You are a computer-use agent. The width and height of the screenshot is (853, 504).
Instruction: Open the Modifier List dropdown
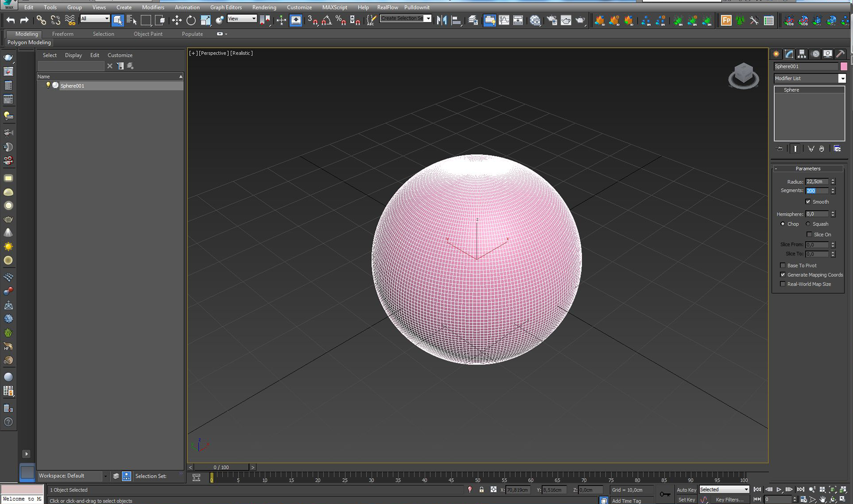pyautogui.click(x=842, y=78)
